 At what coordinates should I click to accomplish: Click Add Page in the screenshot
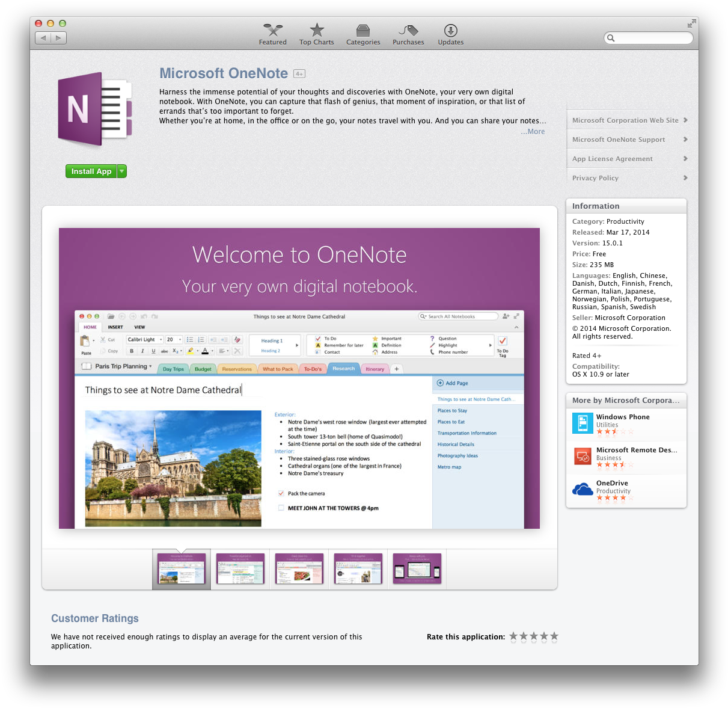click(x=453, y=383)
